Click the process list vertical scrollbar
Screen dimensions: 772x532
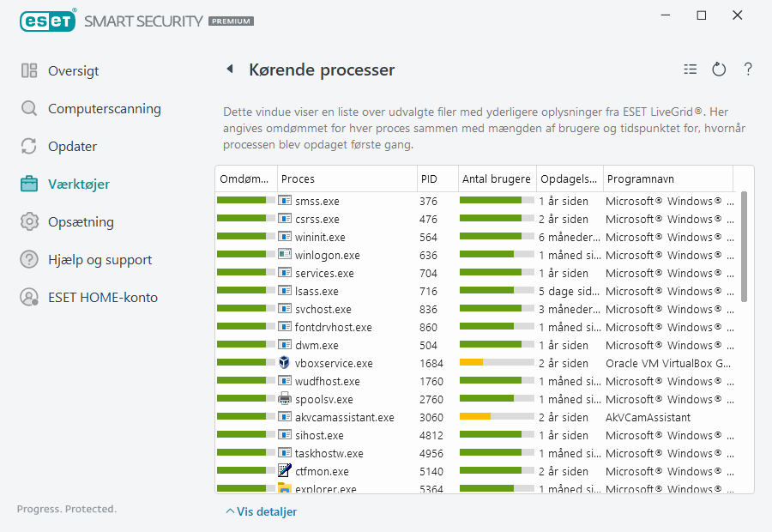click(744, 247)
